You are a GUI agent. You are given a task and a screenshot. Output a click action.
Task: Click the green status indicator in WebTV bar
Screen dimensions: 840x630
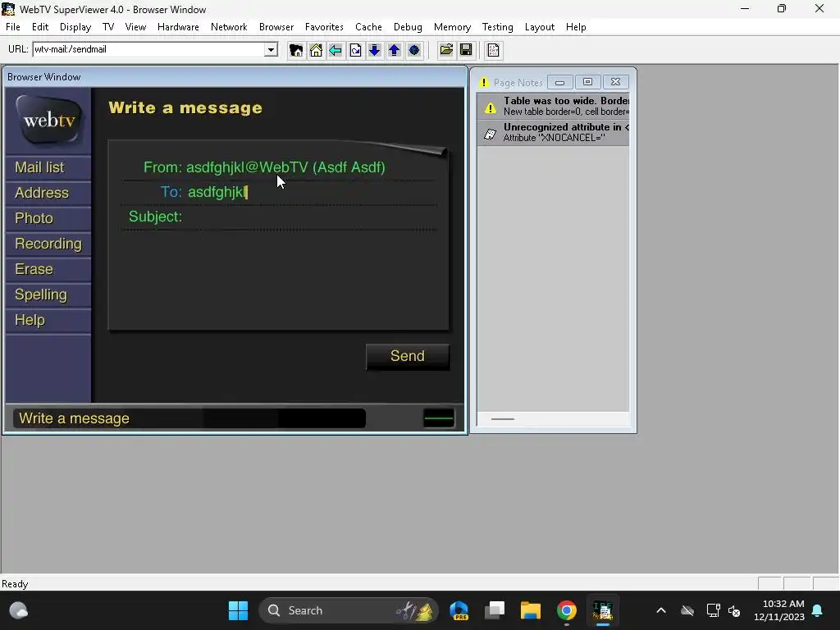[439, 418]
